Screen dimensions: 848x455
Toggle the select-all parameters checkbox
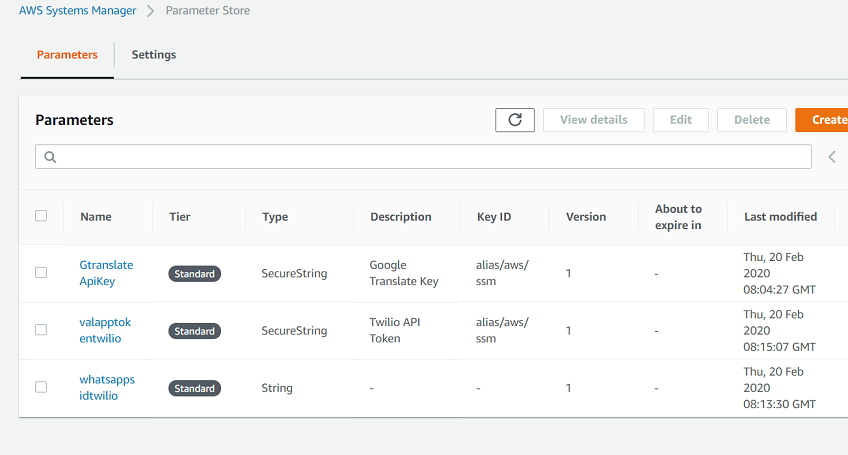coord(41,216)
